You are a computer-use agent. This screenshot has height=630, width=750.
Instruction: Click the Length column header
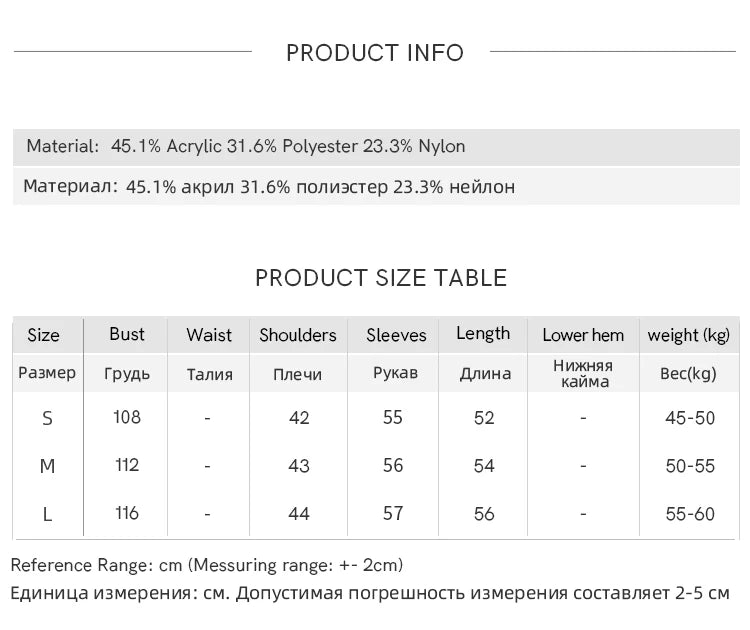click(x=483, y=334)
